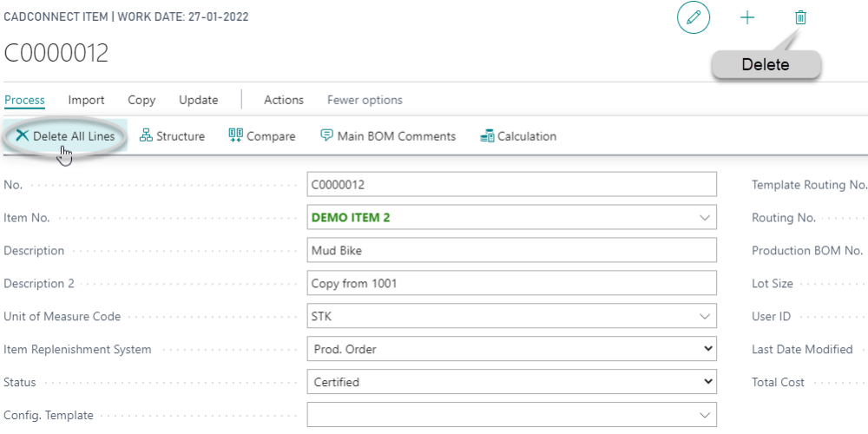Screen dimensions: 868x434
Task: Open the Status dropdown showing Certified
Action: click(x=511, y=382)
